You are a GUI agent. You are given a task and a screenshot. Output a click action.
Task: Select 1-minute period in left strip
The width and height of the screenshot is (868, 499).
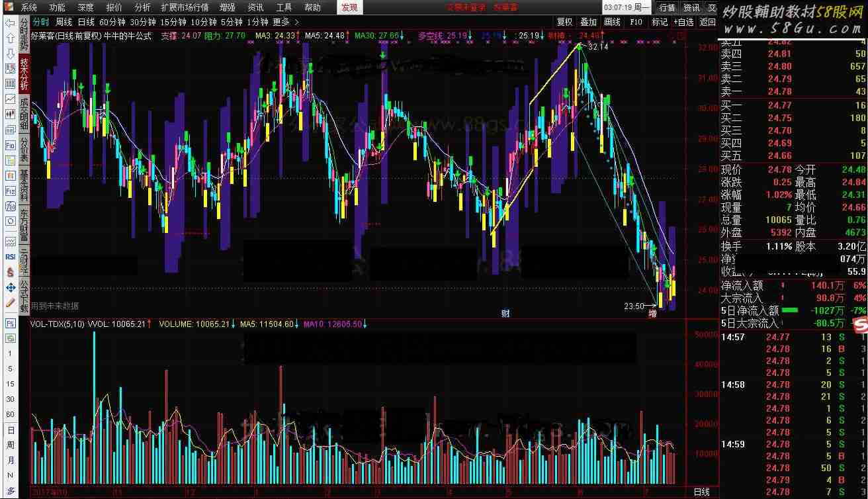(x=10, y=354)
